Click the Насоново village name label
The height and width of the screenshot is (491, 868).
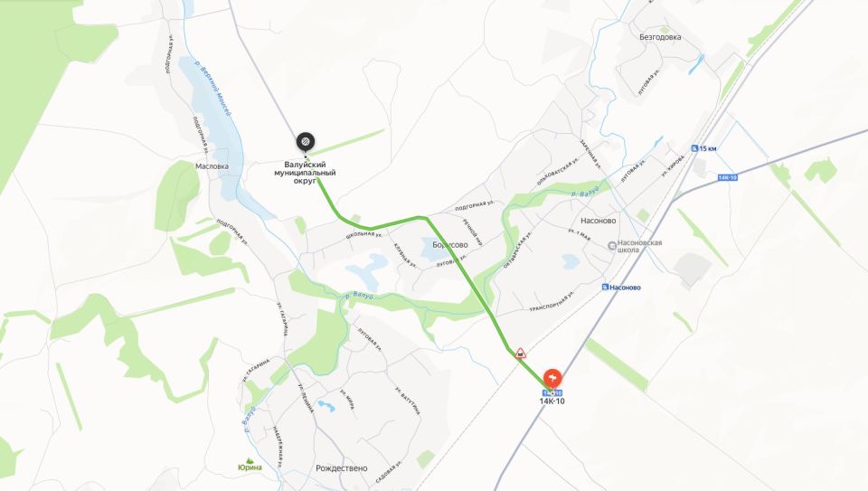click(598, 221)
